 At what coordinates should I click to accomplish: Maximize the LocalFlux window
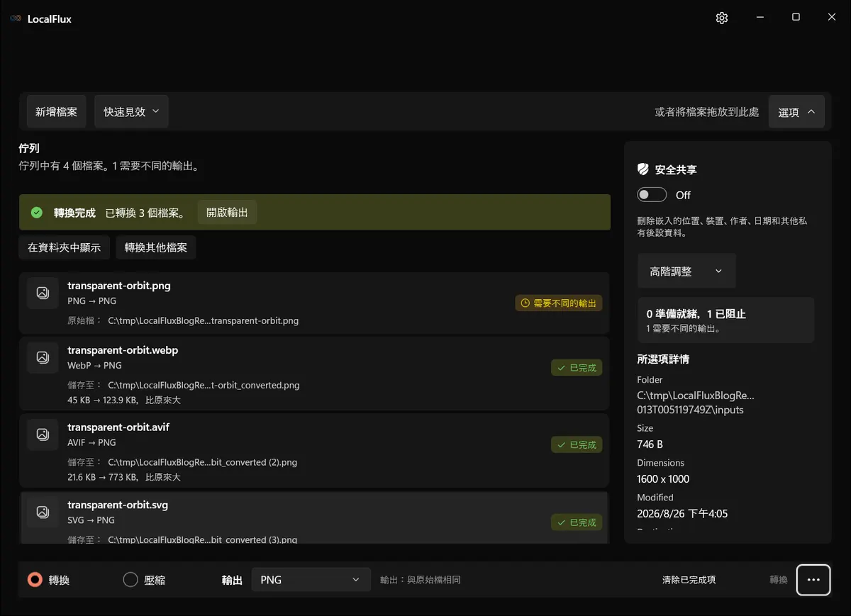[x=796, y=18]
